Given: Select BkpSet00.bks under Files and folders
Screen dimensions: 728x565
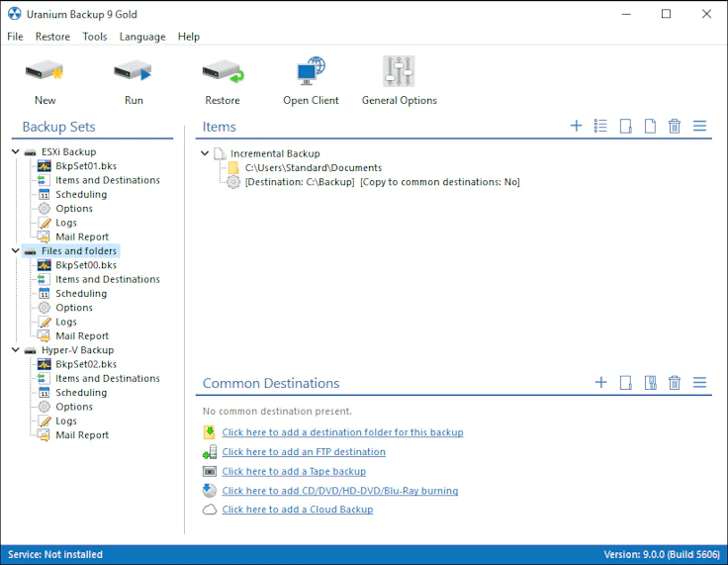Looking at the screenshot, I should tap(86, 265).
